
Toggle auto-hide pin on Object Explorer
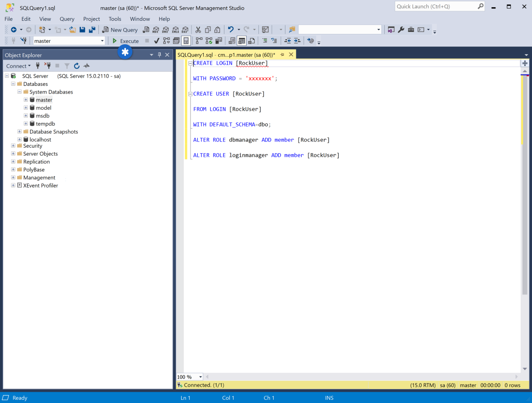[159, 55]
